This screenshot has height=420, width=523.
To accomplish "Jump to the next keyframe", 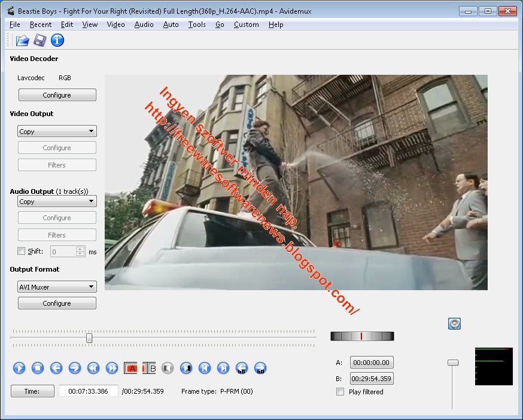I will click(112, 368).
